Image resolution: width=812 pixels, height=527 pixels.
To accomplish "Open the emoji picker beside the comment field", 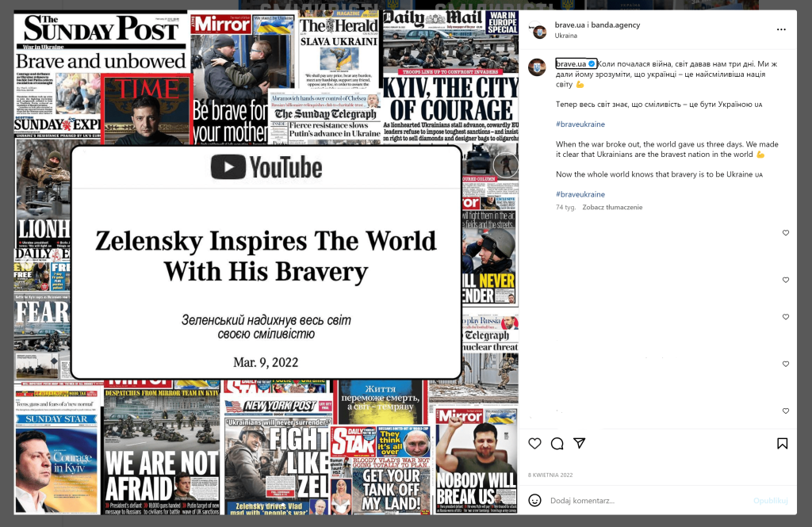I will click(535, 500).
